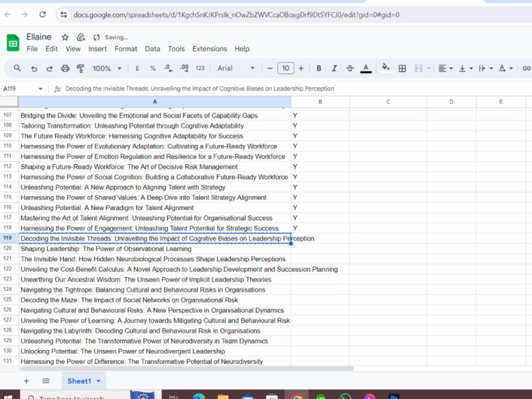Screen dimensions: 532x399
Task: Redo the last action
Action: click(x=49, y=69)
